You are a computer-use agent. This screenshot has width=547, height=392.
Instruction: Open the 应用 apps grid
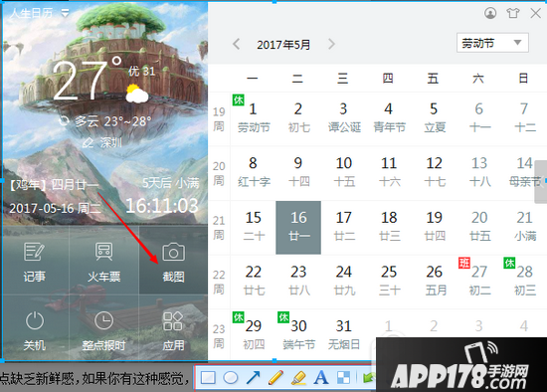(173, 330)
